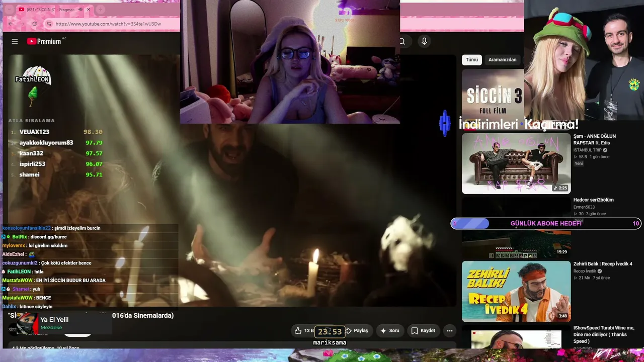Image resolution: width=644 pixels, height=362 pixels.
Task: Share the video via Paylaş
Action: tap(357, 331)
